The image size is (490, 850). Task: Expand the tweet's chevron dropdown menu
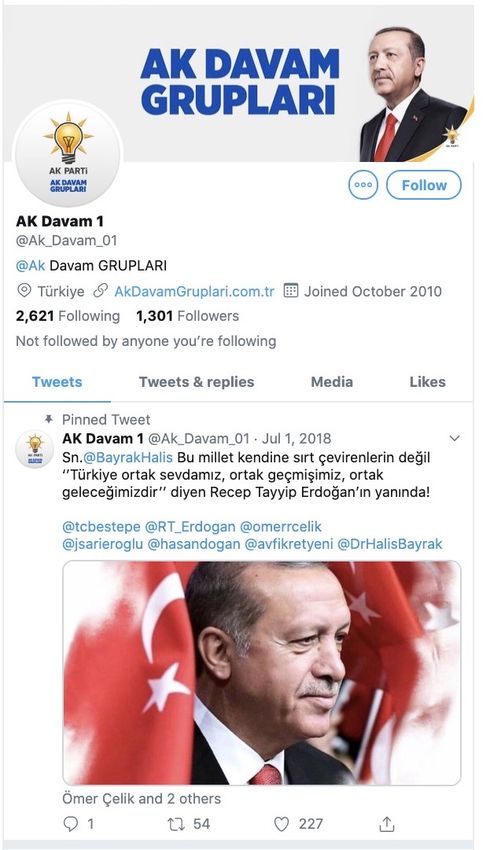[x=455, y=438]
